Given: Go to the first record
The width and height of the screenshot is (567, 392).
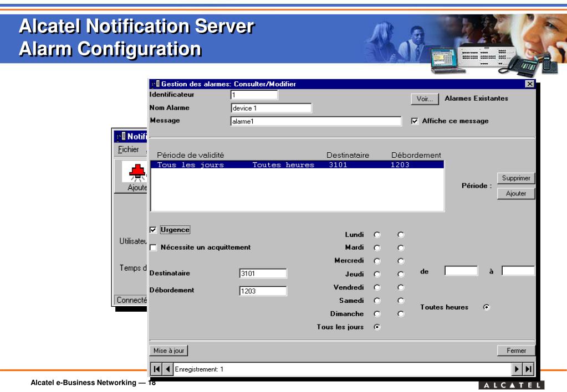Looking at the screenshot, I should (x=156, y=369).
